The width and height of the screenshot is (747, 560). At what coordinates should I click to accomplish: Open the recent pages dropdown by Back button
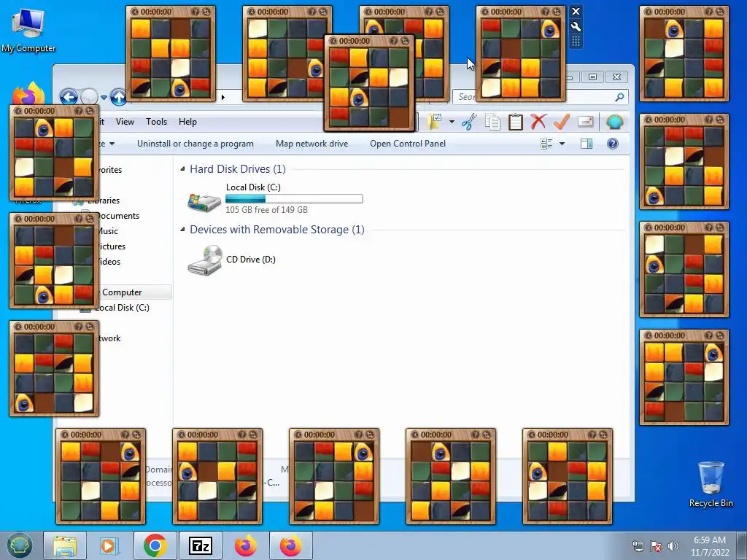pyautogui.click(x=104, y=97)
